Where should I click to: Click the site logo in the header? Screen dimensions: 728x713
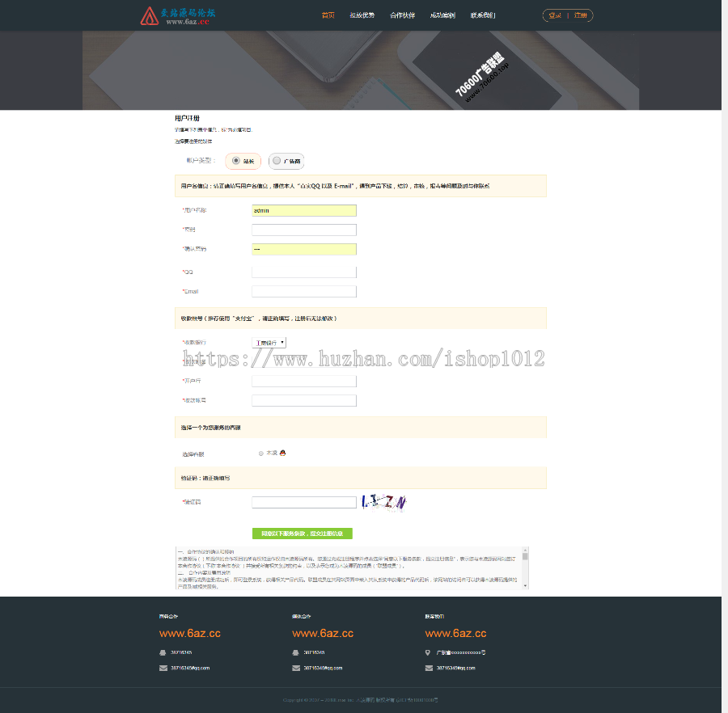178,16
